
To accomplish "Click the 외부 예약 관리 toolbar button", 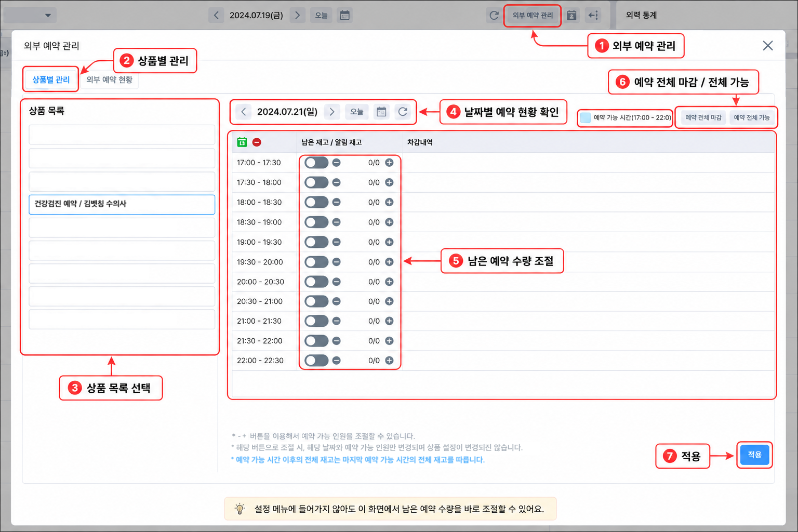I will click(533, 15).
